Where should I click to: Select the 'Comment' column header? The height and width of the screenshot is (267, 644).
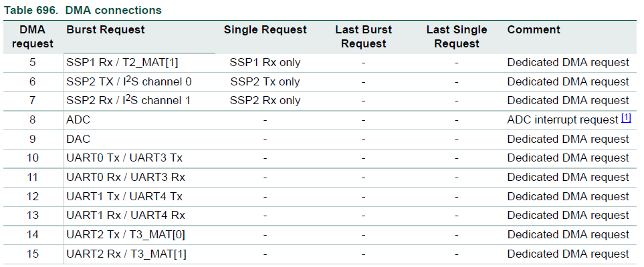(534, 30)
